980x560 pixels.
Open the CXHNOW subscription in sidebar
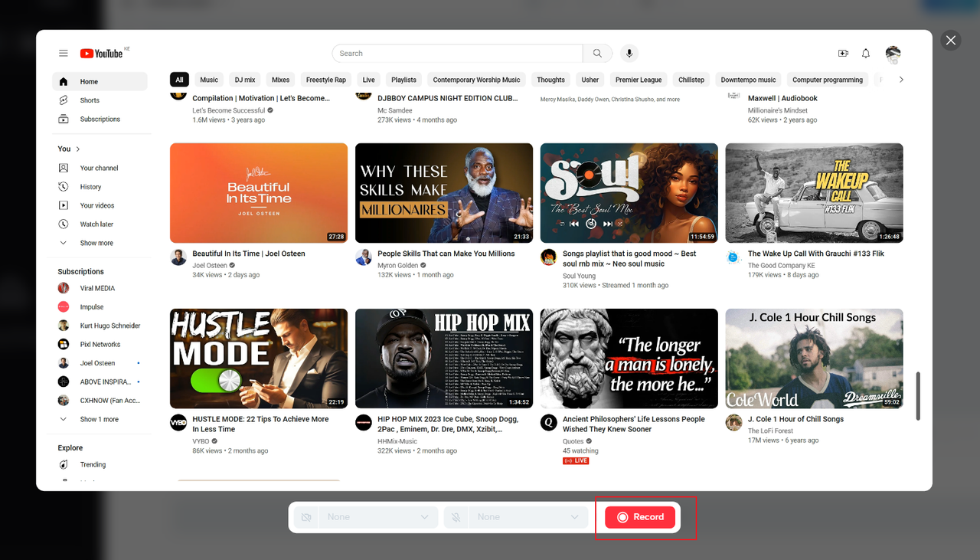[x=100, y=401]
